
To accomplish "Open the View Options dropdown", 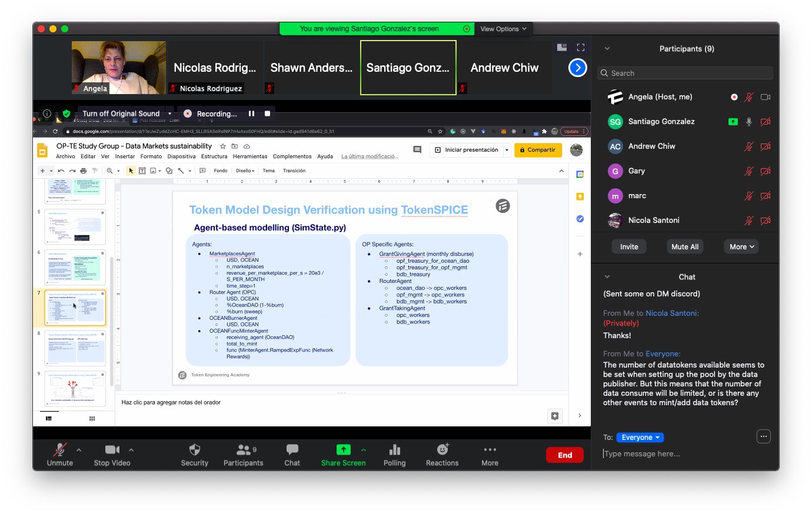I will click(x=503, y=29).
